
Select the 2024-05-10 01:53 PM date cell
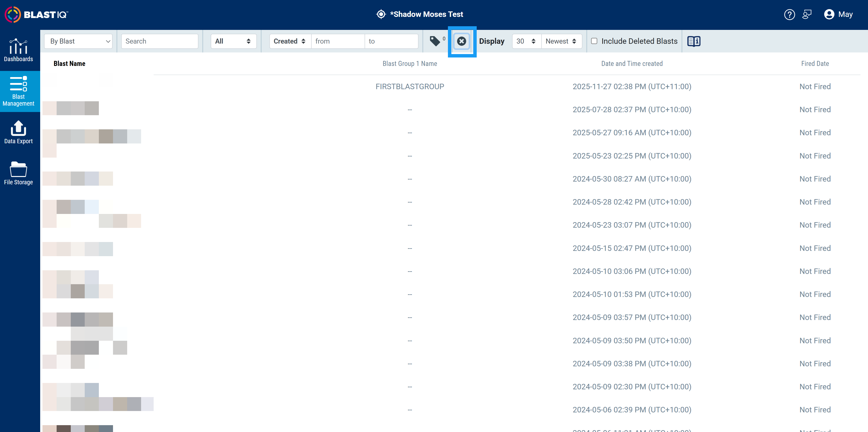(632, 294)
